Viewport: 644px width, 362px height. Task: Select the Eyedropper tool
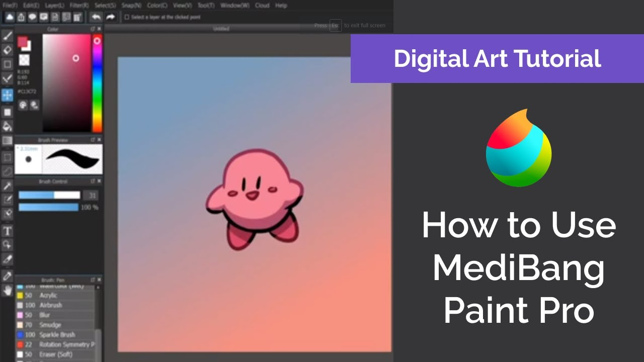(8, 276)
